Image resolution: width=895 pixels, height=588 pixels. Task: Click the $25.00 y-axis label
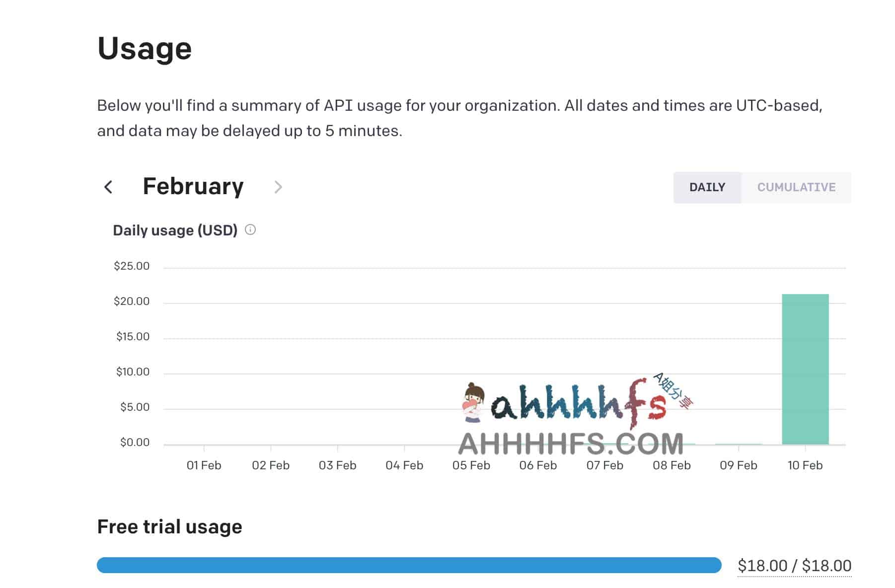[132, 266]
